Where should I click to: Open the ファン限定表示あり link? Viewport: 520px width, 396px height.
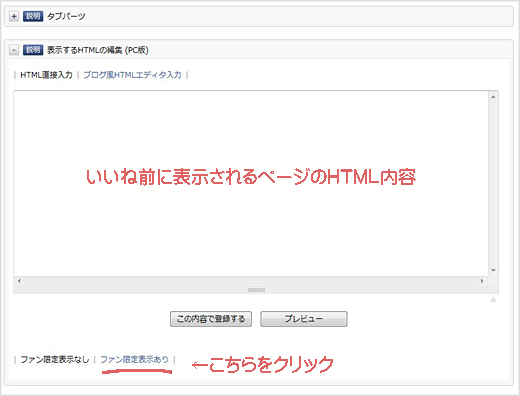[135, 360]
